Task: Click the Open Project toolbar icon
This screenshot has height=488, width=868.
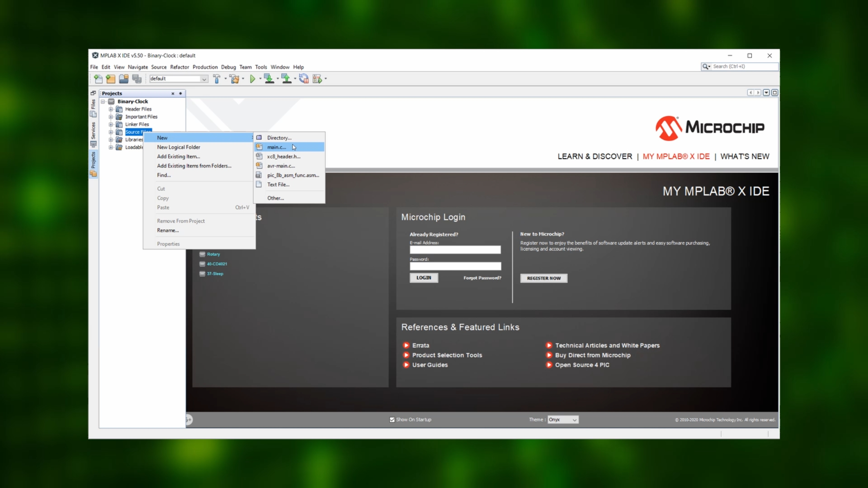Action: 123,79
